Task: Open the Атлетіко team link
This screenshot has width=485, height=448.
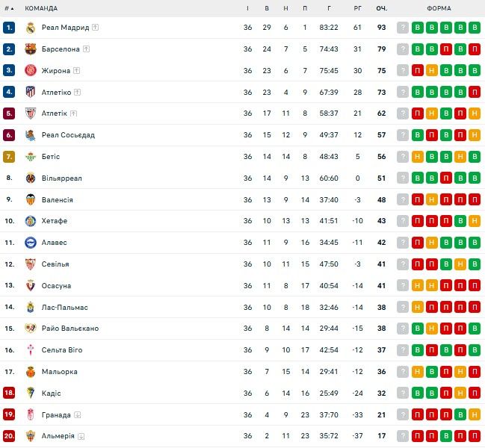Action: (56, 93)
